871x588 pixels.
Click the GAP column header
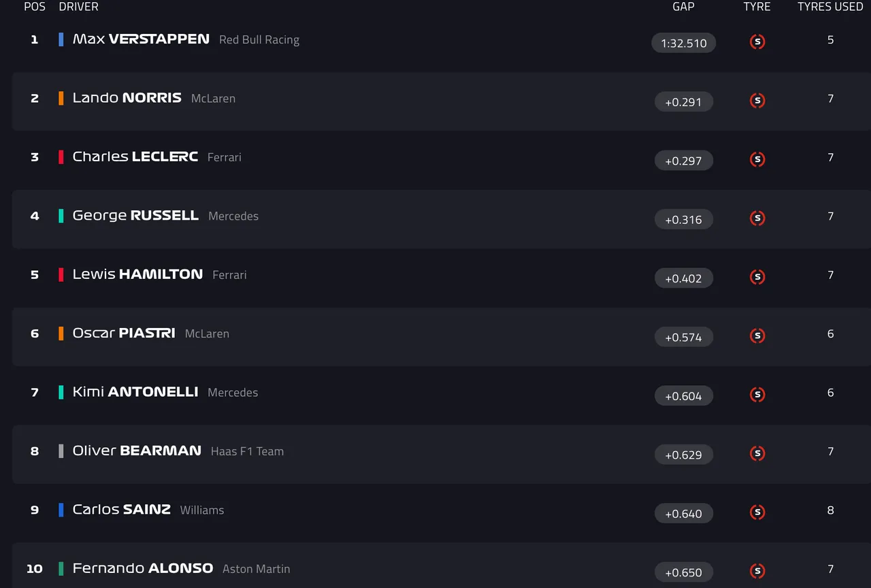tap(683, 7)
